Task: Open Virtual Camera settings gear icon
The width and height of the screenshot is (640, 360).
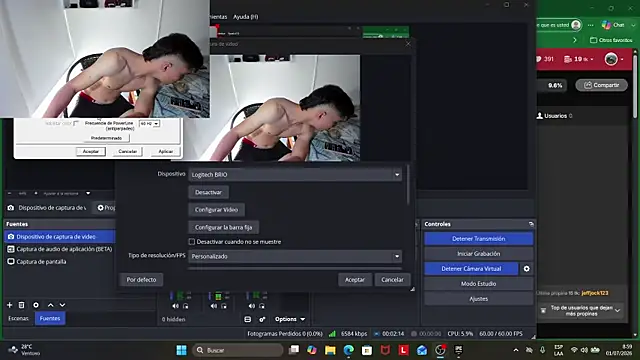Action: tap(527, 269)
